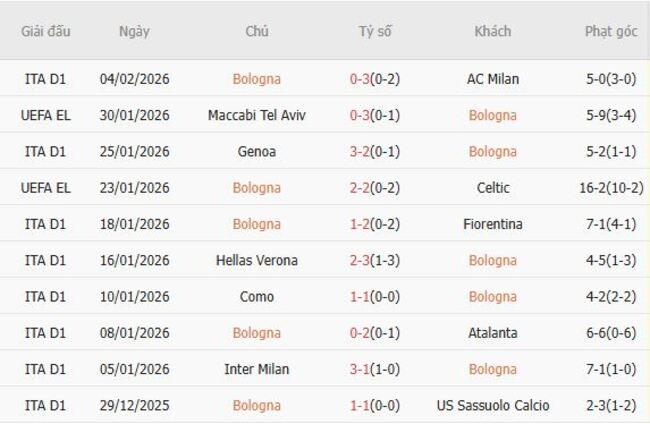The height and width of the screenshot is (424, 650).
Task: Click the 16-2(10-2) corner kick statistic
Action: click(x=611, y=188)
